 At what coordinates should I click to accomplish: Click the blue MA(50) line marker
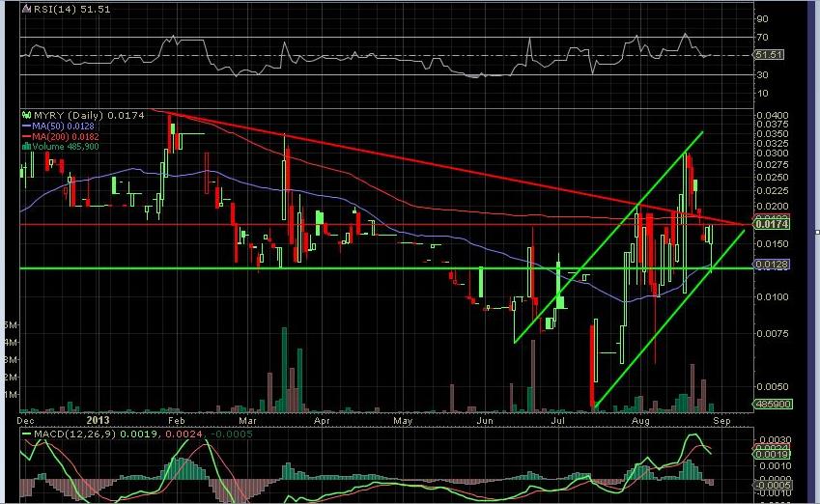[x=26, y=126]
